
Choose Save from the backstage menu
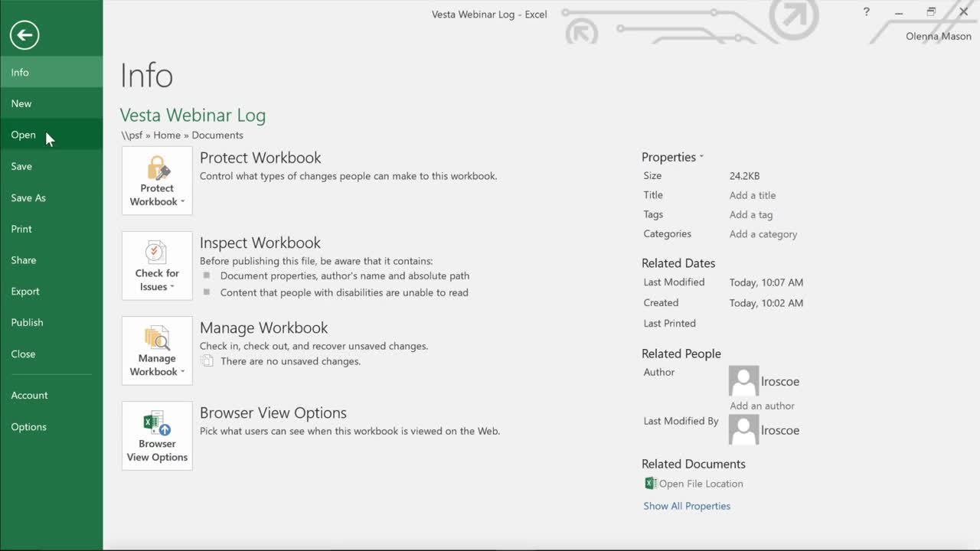click(x=51, y=166)
